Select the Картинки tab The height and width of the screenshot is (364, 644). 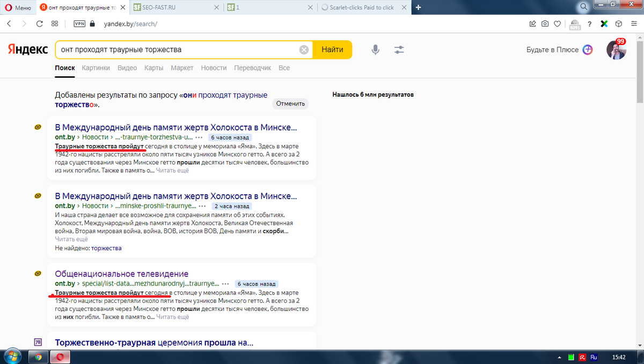point(96,68)
